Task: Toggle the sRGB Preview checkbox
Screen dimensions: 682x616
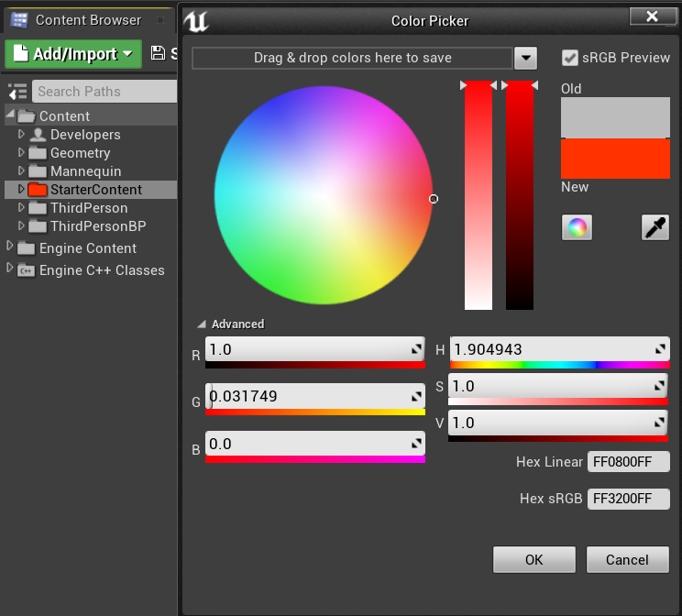Action: [x=570, y=58]
